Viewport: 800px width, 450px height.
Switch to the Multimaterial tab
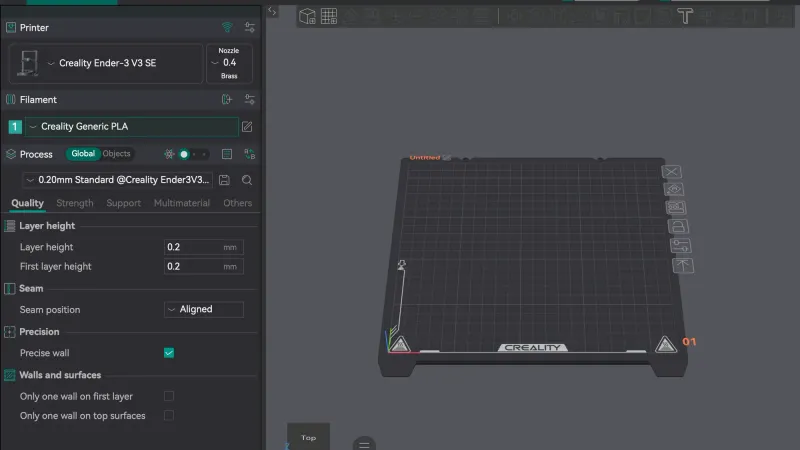click(182, 203)
